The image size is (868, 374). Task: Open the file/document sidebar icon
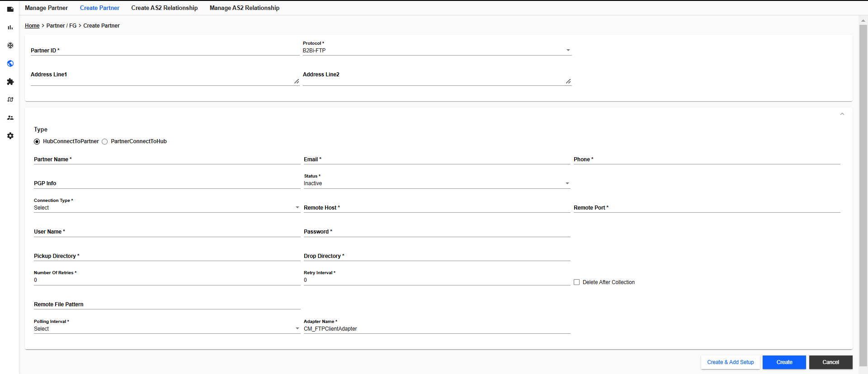(x=10, y=9)
